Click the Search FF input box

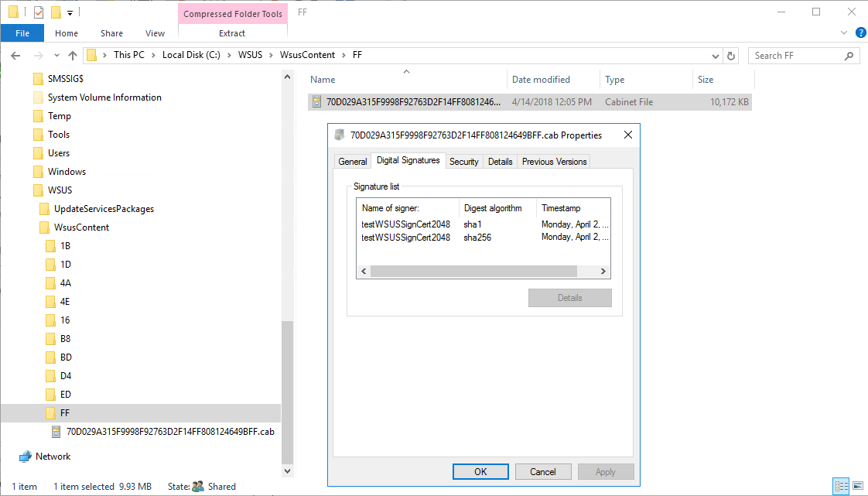click(795, 56)
